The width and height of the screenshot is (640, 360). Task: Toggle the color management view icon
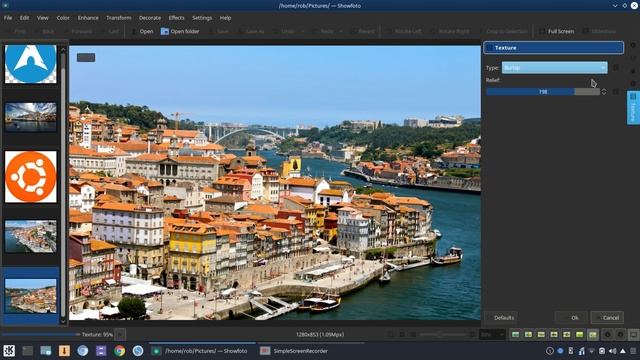633,334
